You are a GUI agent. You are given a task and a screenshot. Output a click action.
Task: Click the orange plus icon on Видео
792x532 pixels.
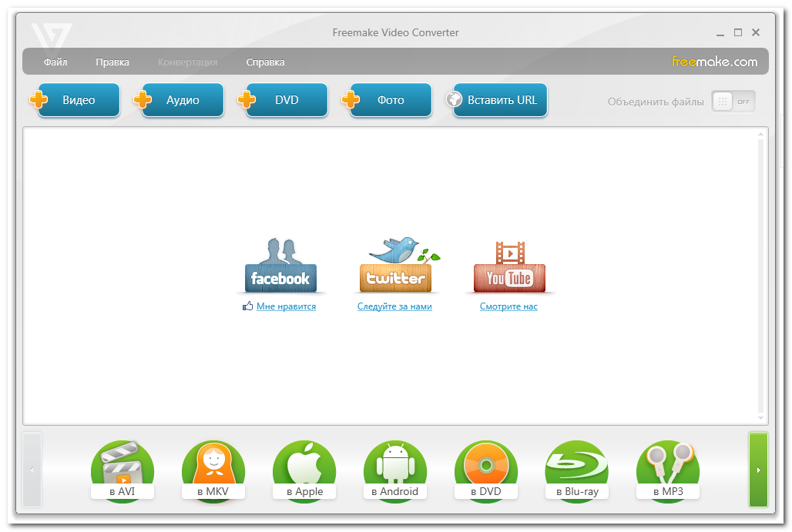39,99
